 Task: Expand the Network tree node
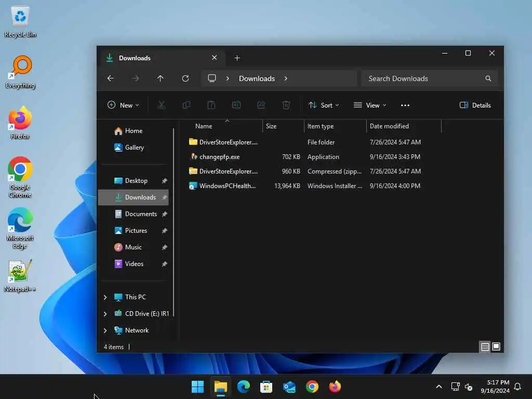pos(105,330)
